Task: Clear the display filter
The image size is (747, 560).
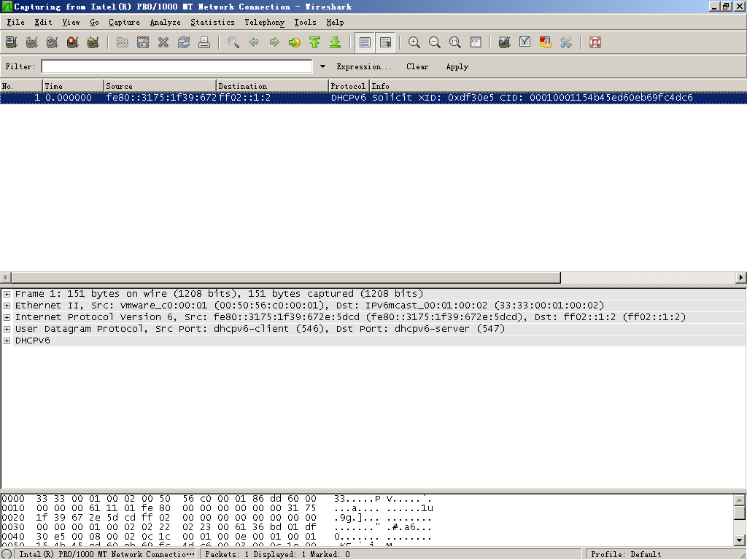Action: [417, 66]
